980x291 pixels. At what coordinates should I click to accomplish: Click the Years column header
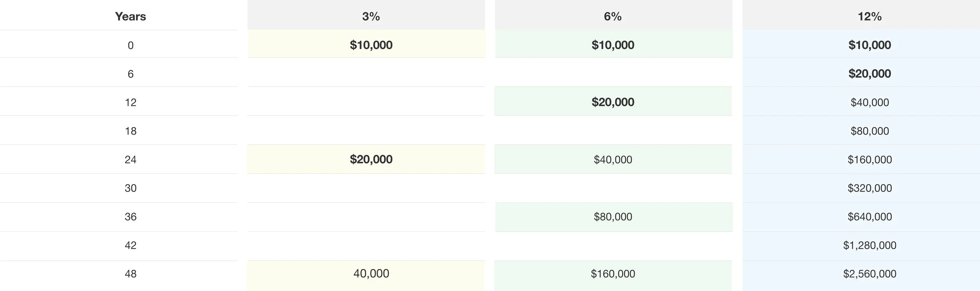coord(131,16)
